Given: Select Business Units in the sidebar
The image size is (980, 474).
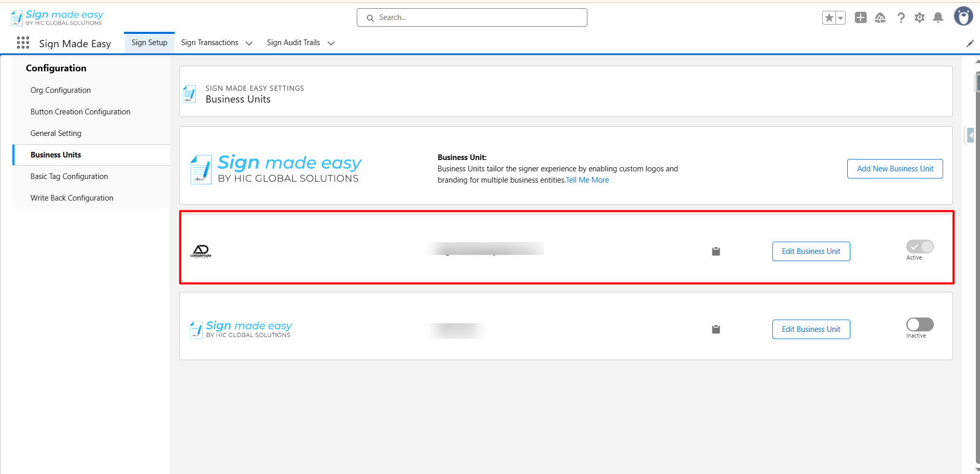Looking at the screenshot, I should click(91, 155).
